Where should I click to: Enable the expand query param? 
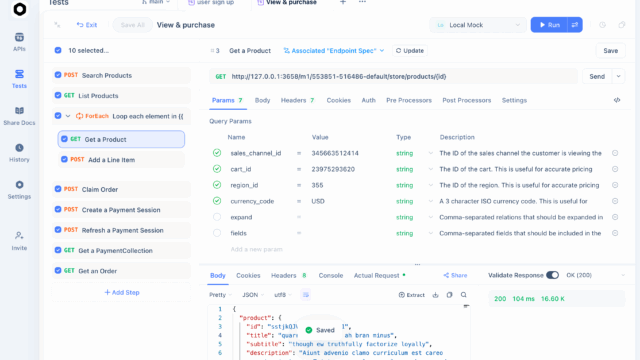click(217, 217)
